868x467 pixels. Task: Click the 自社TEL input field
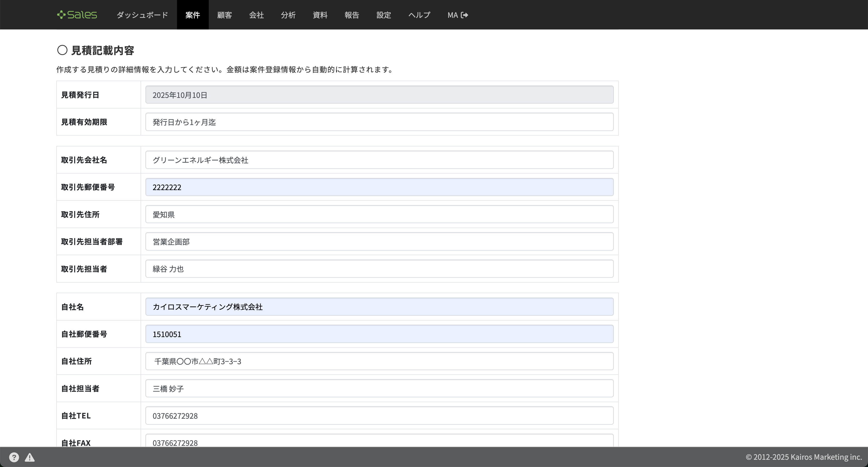click(379, 415)
